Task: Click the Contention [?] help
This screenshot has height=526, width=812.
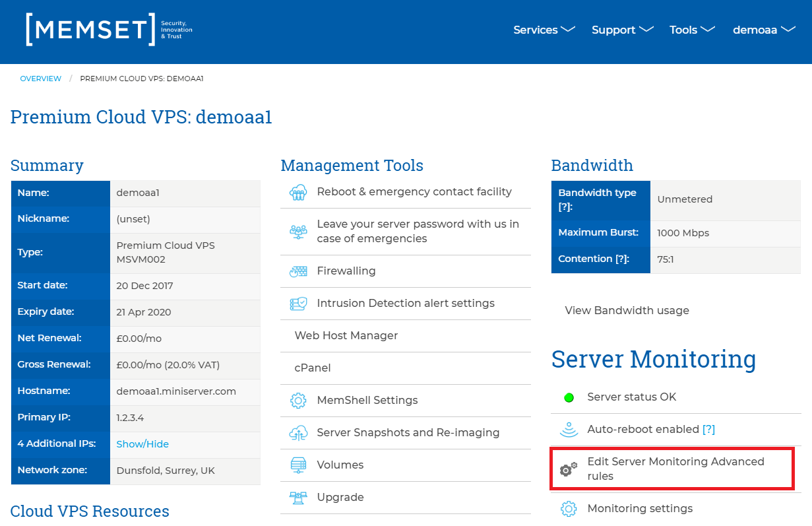Action: coord(622,259)
